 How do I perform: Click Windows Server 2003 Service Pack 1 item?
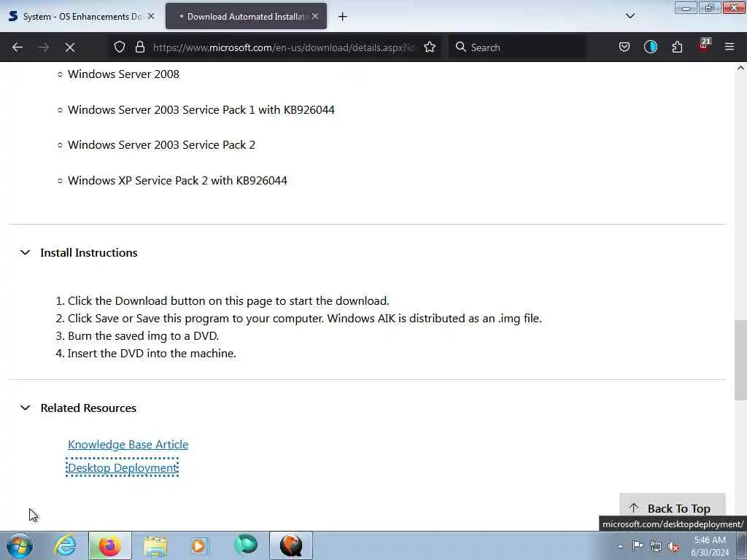(201, 110)
